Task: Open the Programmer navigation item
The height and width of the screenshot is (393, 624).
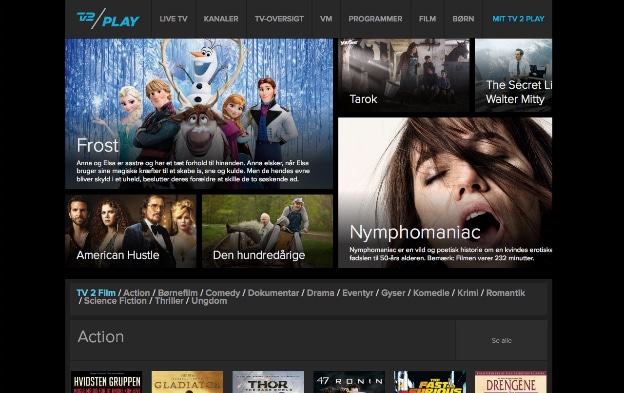Action: pos(375,19)
